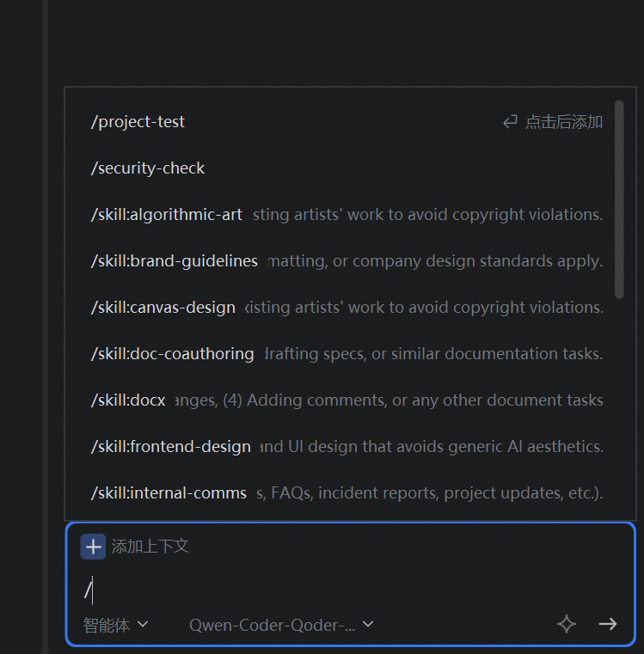Choose /skill:canvas-design from suggestions

pos(163,308)
